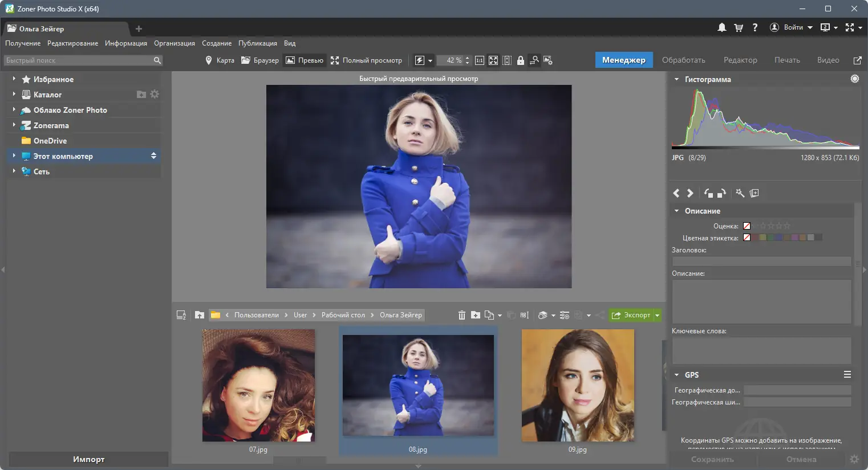The width and height of the screenshot is (868, 470).
Task: Switch to the Редактор tab
Action: [x=740, y=60]
